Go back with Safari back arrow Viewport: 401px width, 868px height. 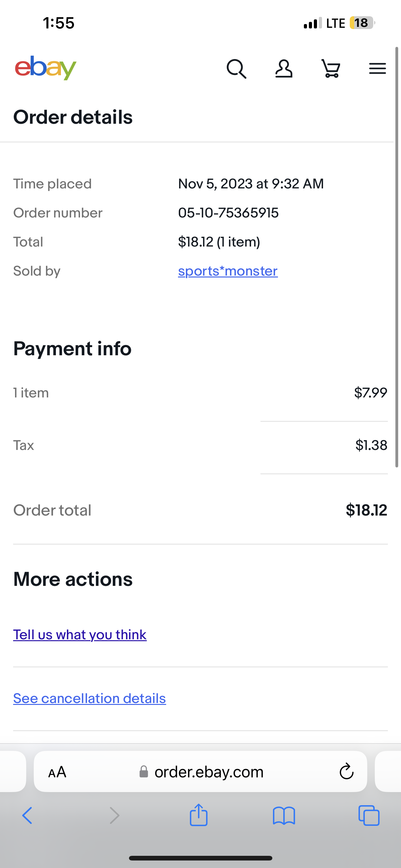27,816
